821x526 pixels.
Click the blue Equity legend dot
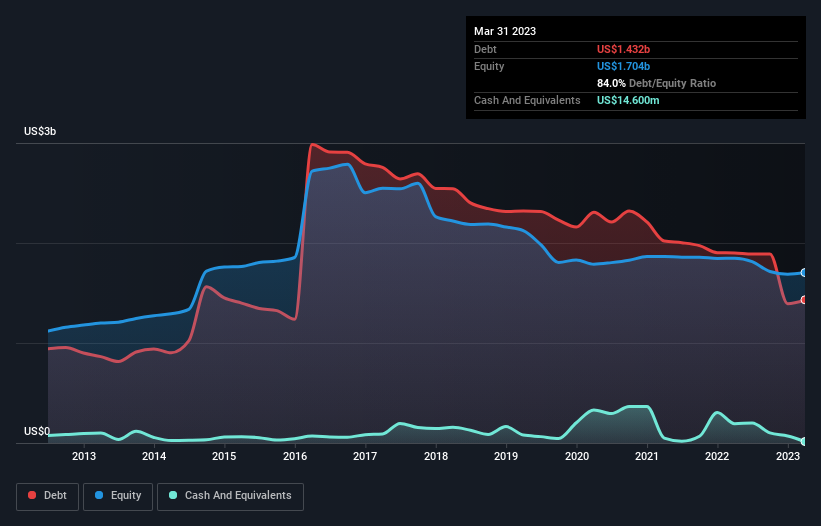point(99,495)
